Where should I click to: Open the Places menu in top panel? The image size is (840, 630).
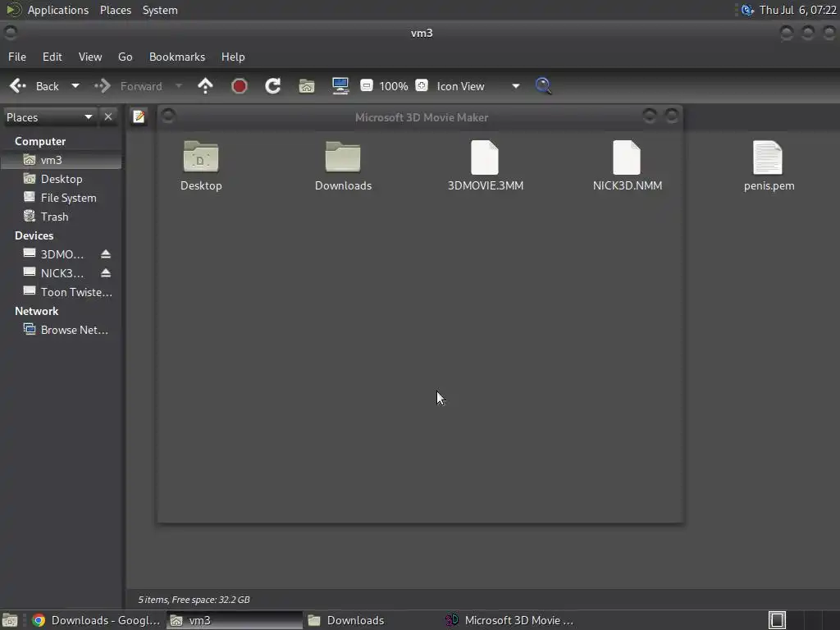coord(116,10)
